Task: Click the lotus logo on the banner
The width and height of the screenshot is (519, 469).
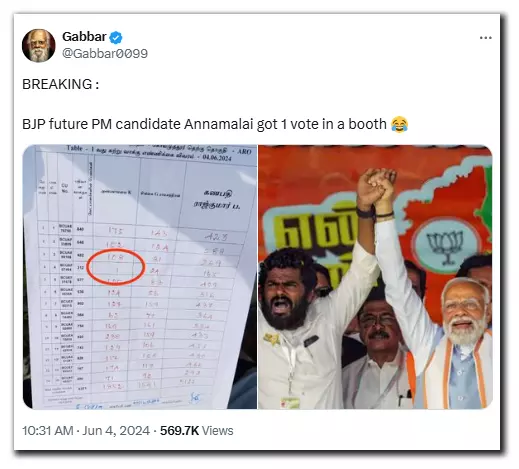Action: click(x=445, y=246)
